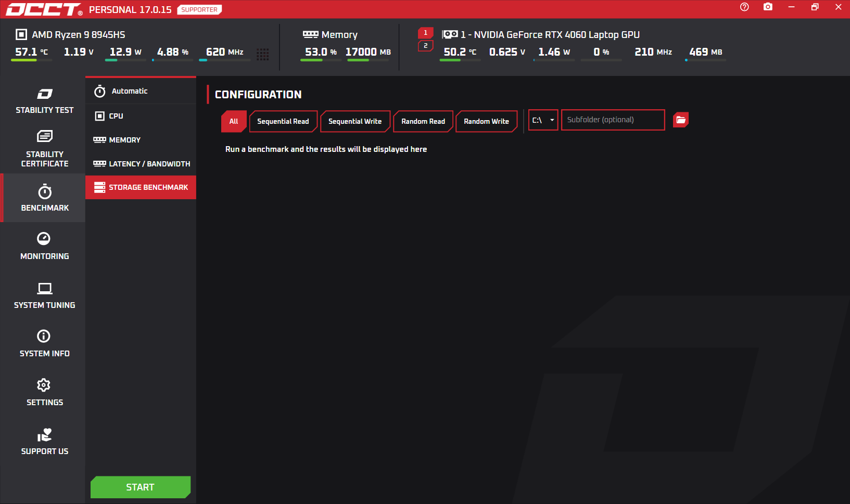The image size is (850, 504).
Task: Click the graphics card icon beside NVIDIA
Action: click(x=450, y=34)
